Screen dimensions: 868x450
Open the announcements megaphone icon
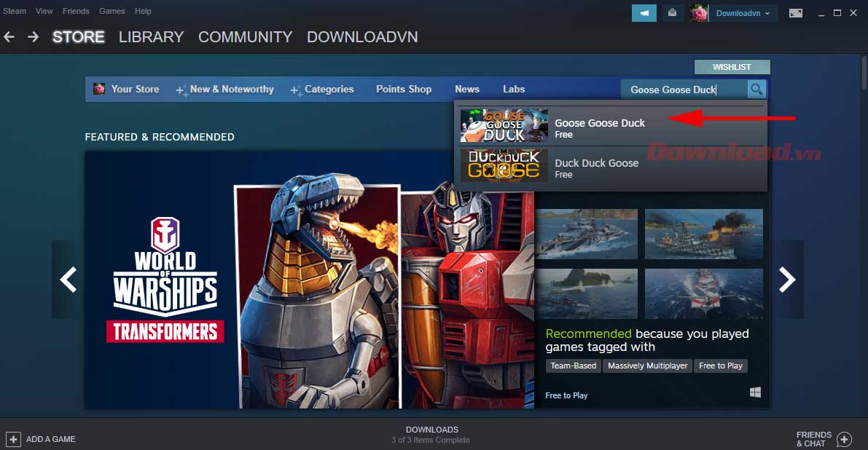tap(644, 13)
